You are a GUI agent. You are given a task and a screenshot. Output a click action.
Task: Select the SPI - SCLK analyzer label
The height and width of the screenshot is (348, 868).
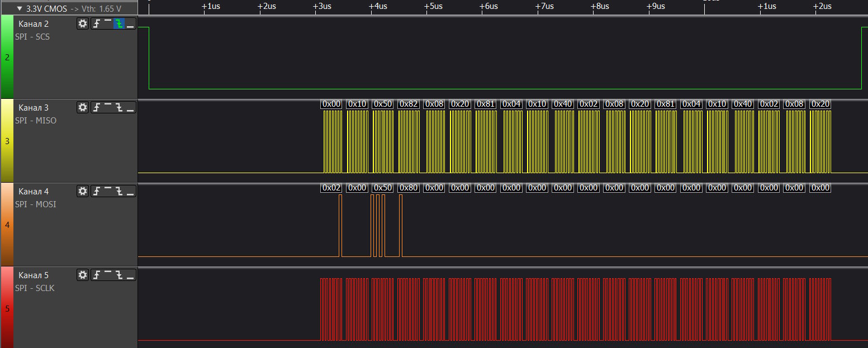pos(35,288)
